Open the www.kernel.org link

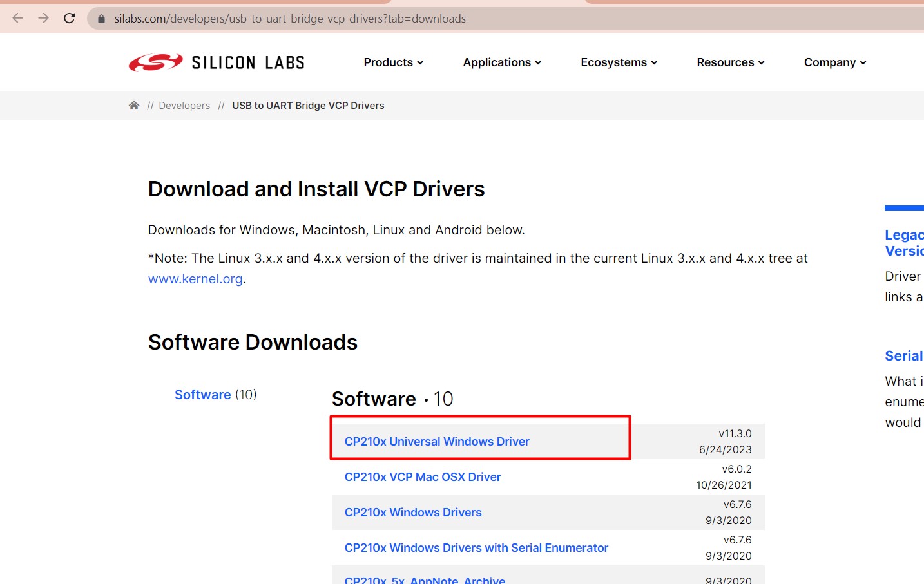[195, 279]
